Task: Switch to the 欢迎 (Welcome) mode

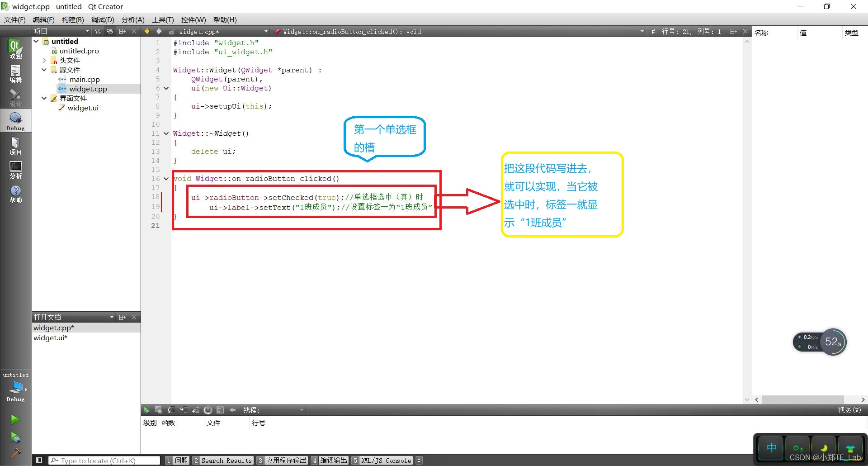Action: 15,48
